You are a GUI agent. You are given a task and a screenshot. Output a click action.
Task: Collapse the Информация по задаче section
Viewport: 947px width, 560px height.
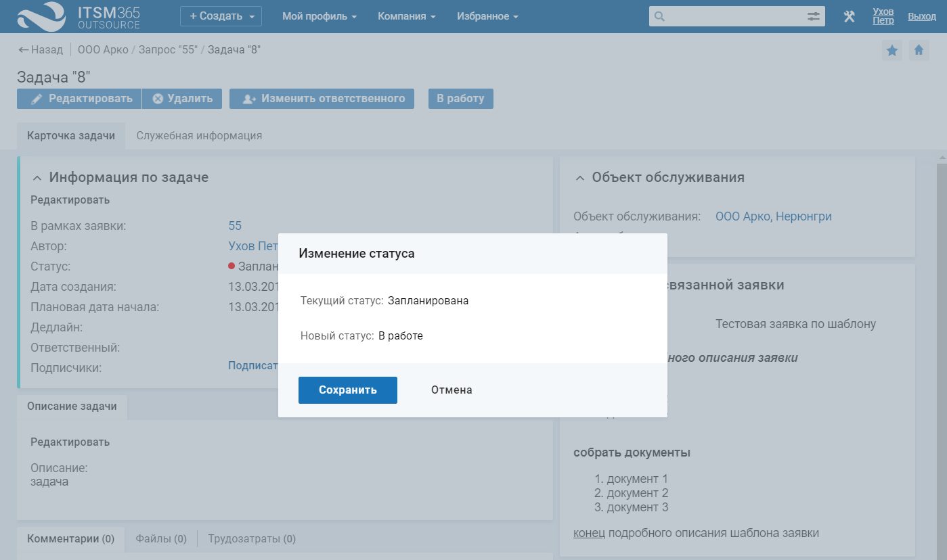tap(37, 178)
